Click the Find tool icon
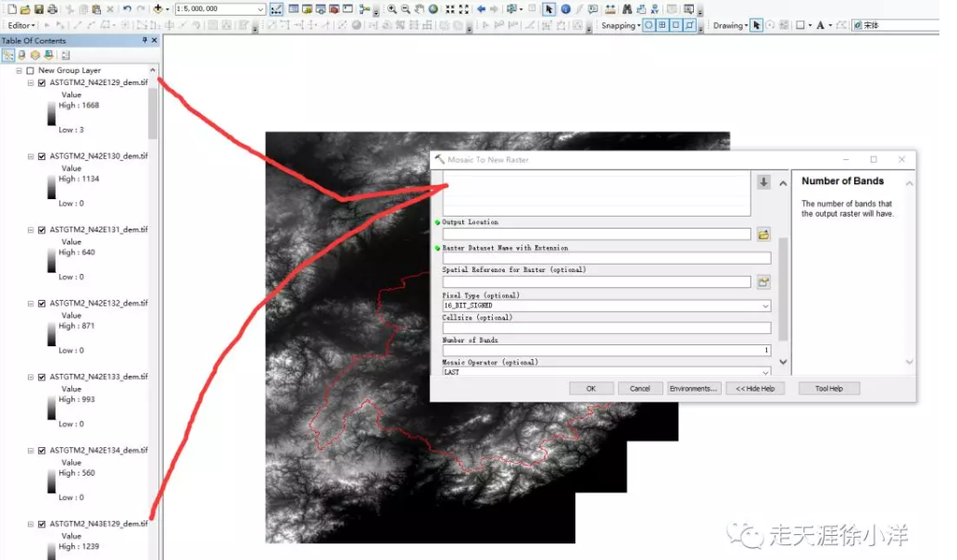This screenshot has height=560, width=957. pos(627,7)
